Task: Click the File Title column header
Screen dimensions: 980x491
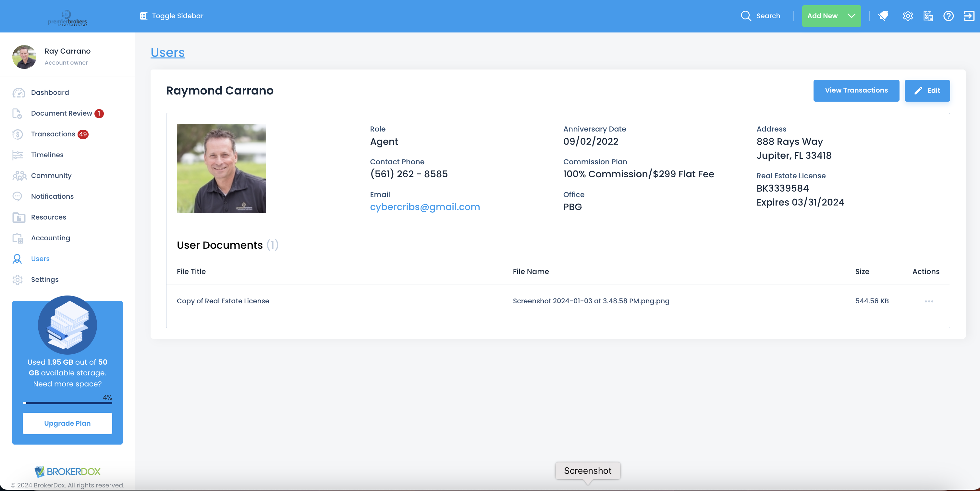Action: [x=191, y=272]
